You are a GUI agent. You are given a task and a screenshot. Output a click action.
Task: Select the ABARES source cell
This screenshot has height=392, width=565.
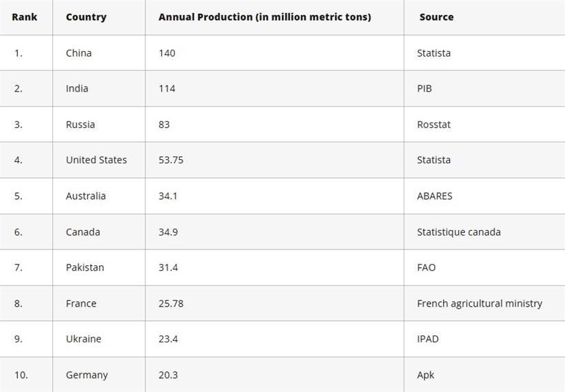click(x=435, y=196)
